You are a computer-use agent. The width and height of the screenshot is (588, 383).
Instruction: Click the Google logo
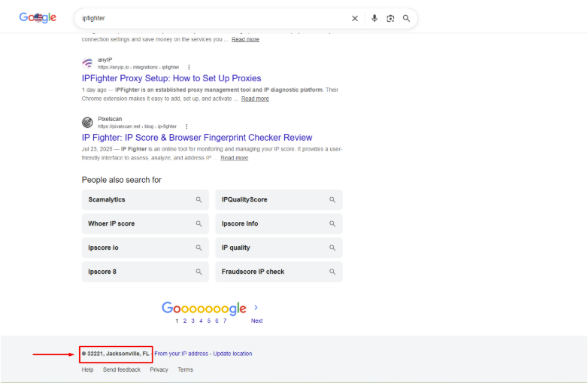[38, 17]
